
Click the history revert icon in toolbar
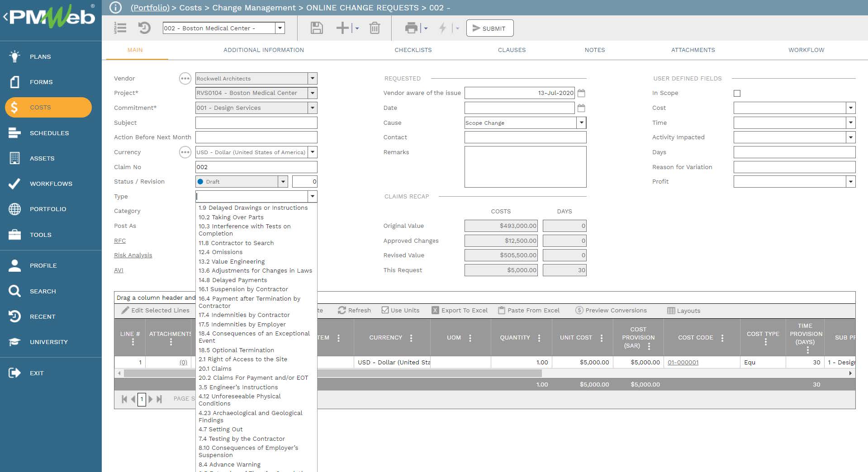(x=144, y=28)
